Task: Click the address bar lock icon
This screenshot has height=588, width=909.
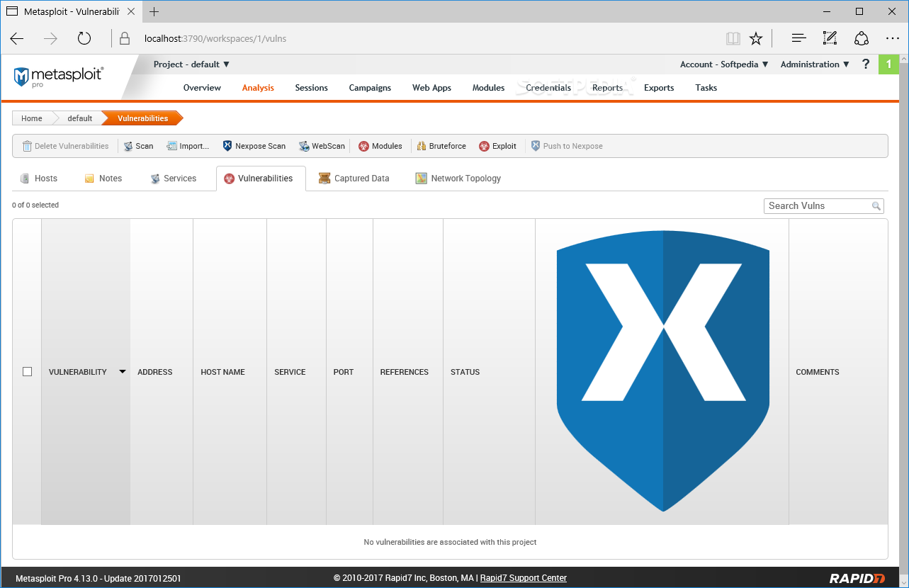Action: tap(125, 38)
